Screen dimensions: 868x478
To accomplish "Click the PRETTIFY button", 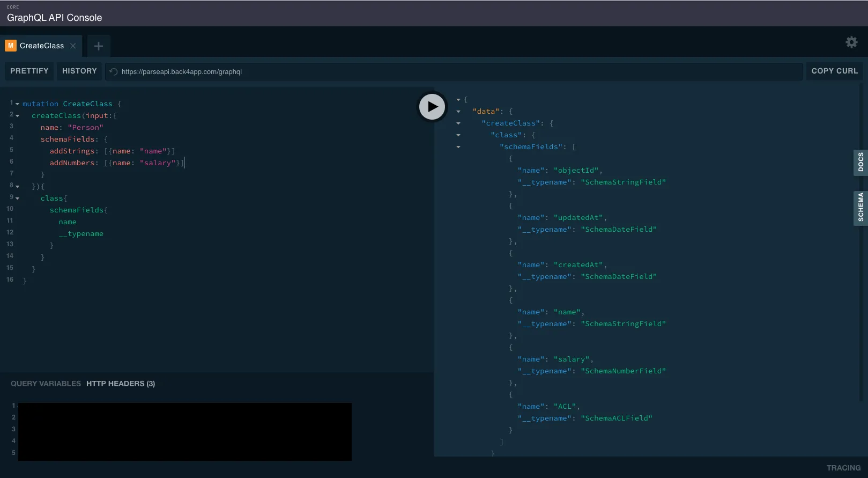I will pos(29,71).
